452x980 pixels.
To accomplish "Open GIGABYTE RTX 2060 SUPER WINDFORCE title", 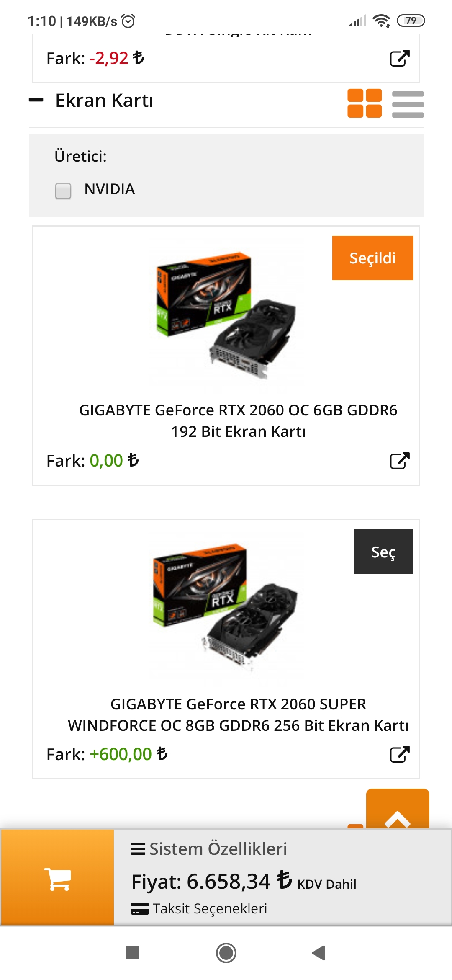I will tap(238, 714).
